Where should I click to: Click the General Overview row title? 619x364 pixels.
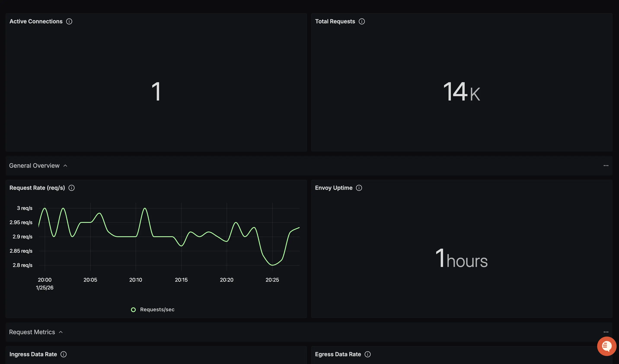point(34,166)
